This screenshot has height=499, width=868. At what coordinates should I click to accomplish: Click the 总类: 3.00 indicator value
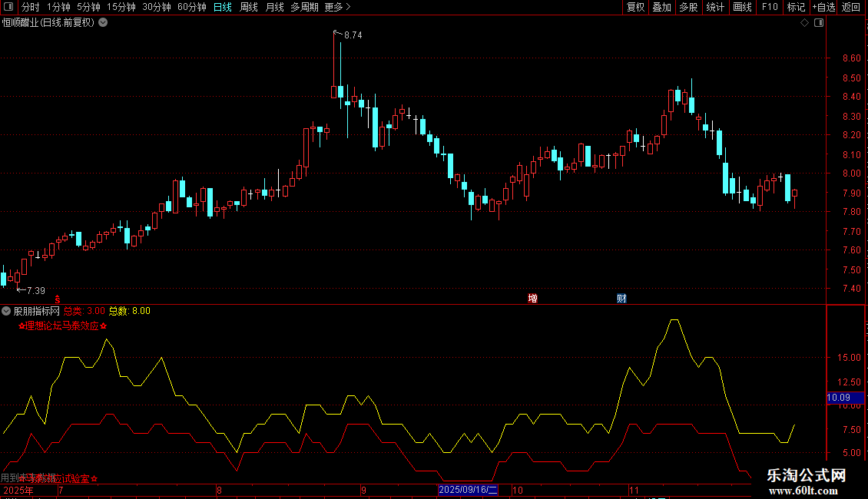click(x=84, y=311)
